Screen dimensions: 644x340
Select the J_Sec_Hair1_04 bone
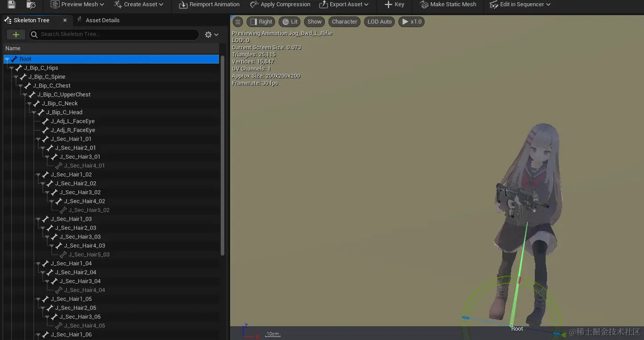coord(71,264)
